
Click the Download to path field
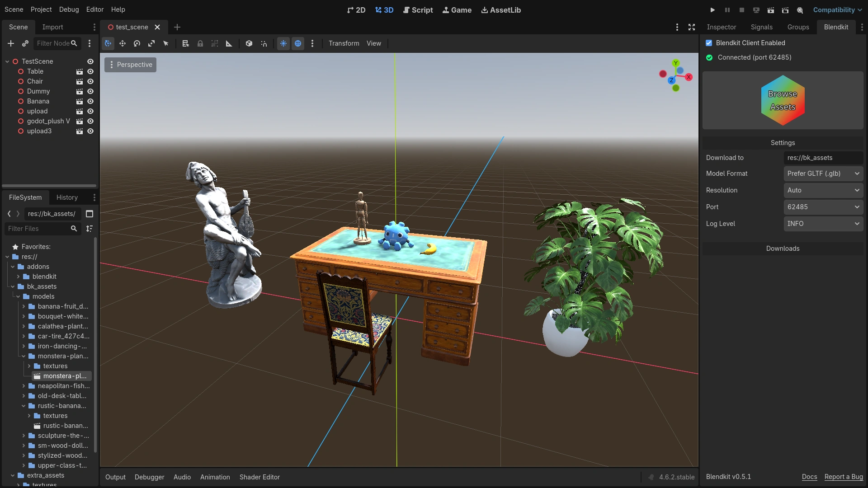click(x=823, y=158)
